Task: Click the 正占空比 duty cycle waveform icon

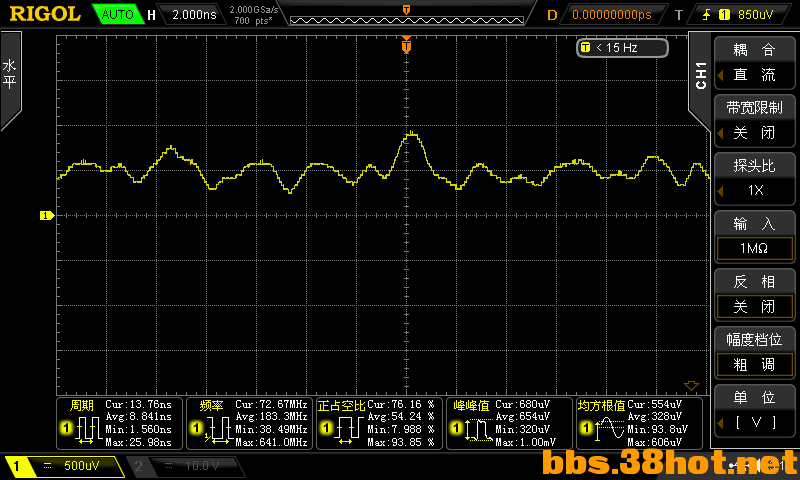Action: (x=349, y=429)
